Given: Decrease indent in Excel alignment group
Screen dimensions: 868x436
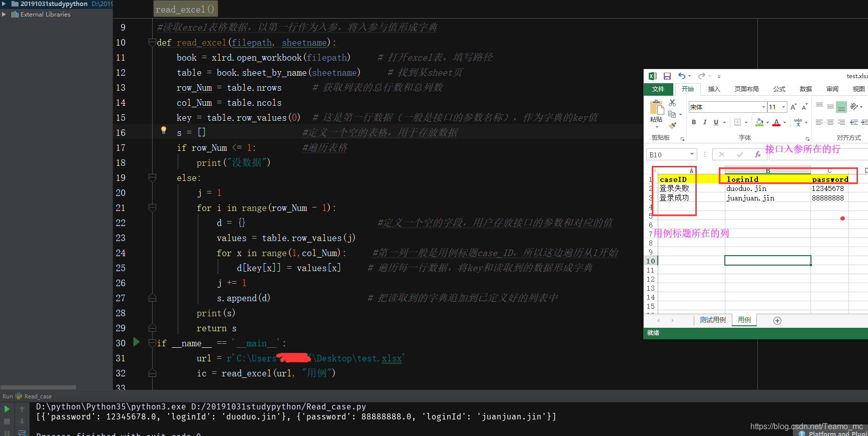Looking at the screenshot, I should 853,122.
